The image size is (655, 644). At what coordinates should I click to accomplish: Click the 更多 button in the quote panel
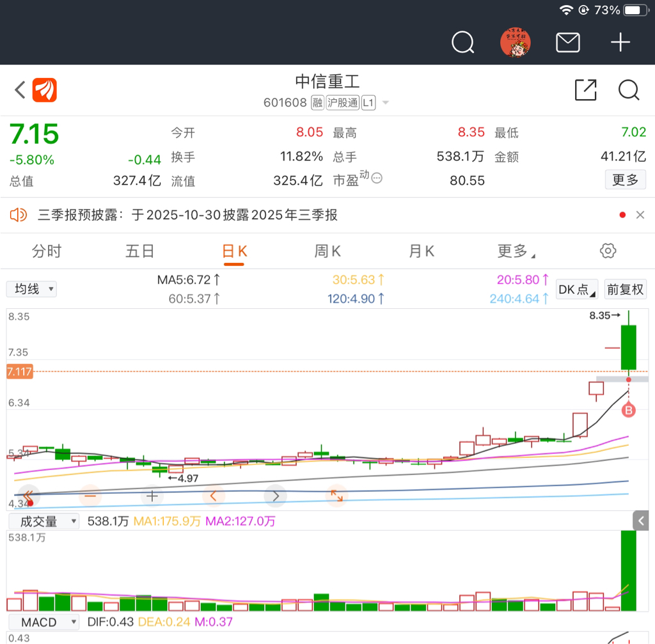click(626, 180)
